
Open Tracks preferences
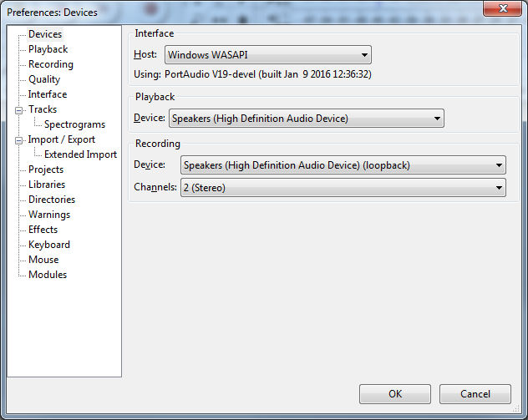point(43,109)
